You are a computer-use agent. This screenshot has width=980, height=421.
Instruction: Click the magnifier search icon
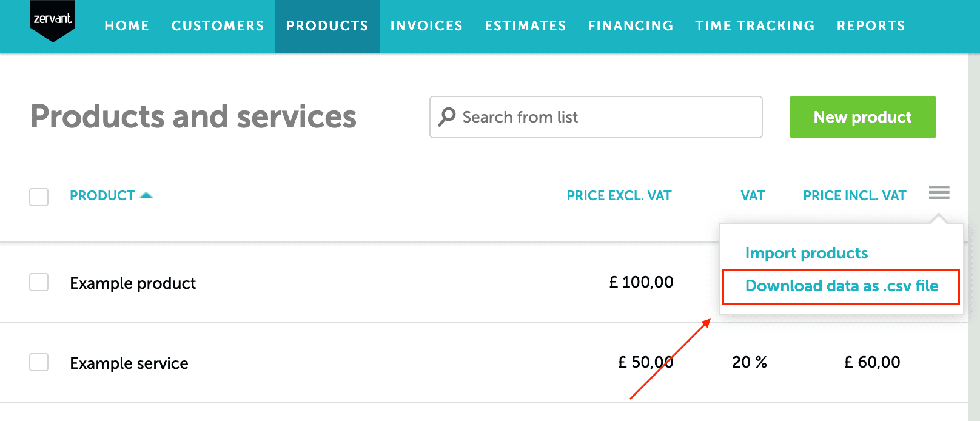[x=448, y=116]
